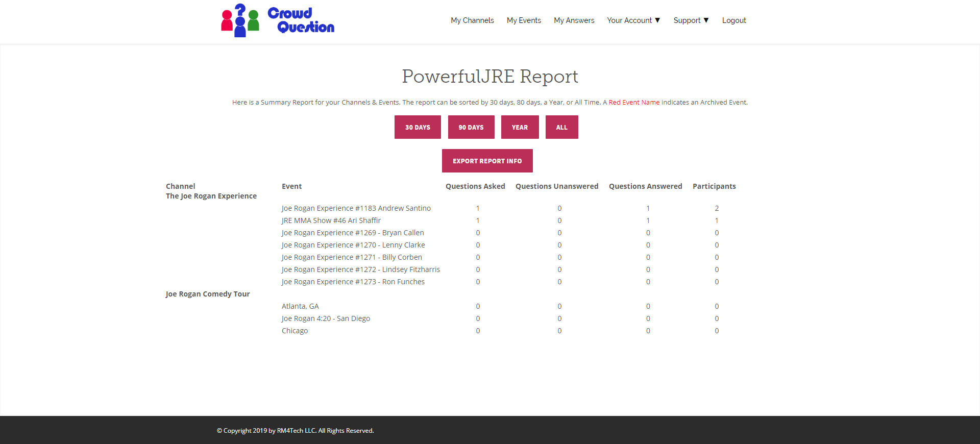Select event #1270 - Lenny Clarke
Screen dimensions: 980x444
tap(353, 245)
